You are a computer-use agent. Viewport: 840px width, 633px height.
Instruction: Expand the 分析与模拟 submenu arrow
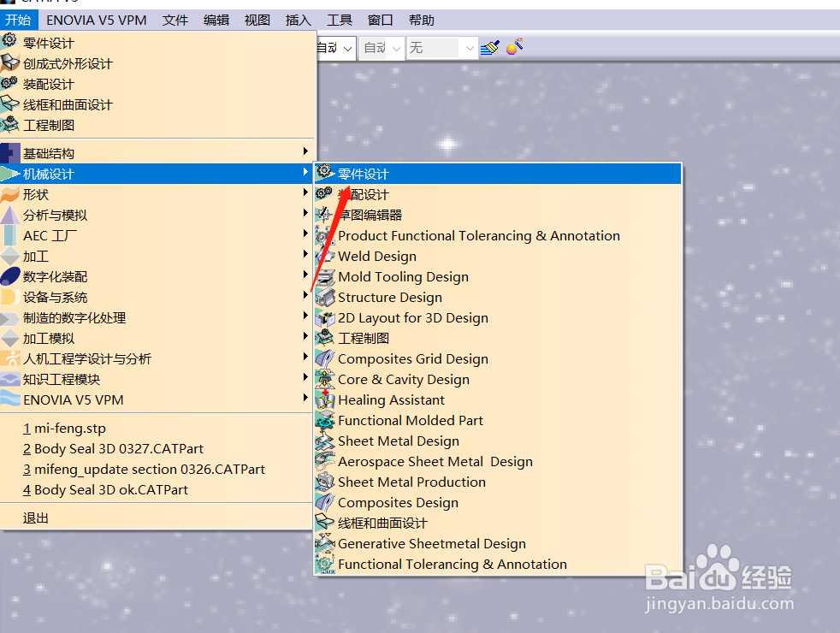click(x=305, y=213)
